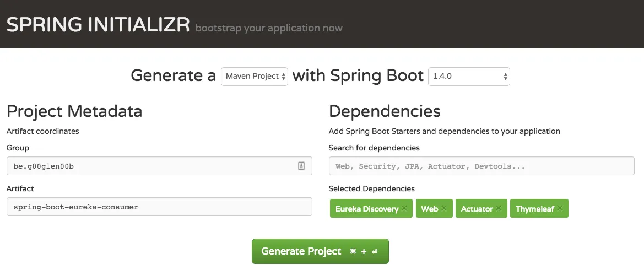Click the "Group" field label
This screenshot has width=644, height=270.
tap(18, 148)
